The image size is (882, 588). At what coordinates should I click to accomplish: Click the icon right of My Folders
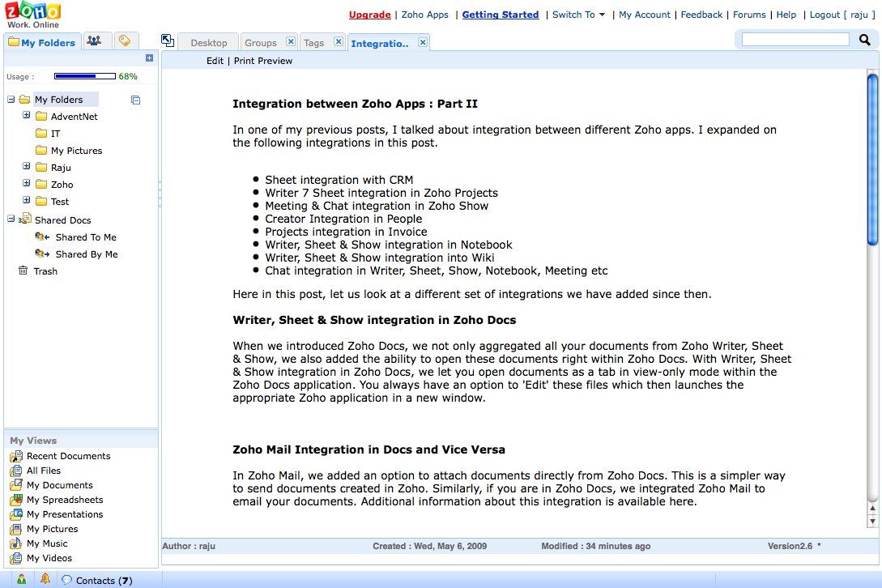[135, 100]
